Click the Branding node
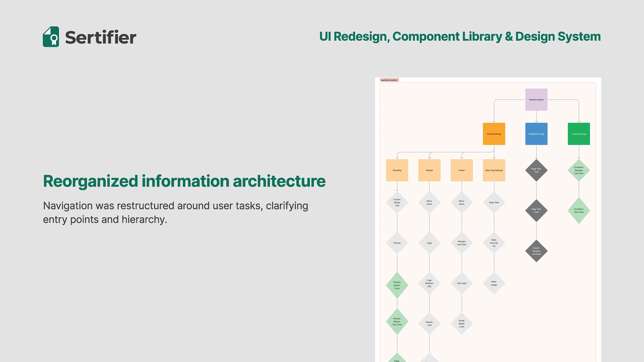 397,170
